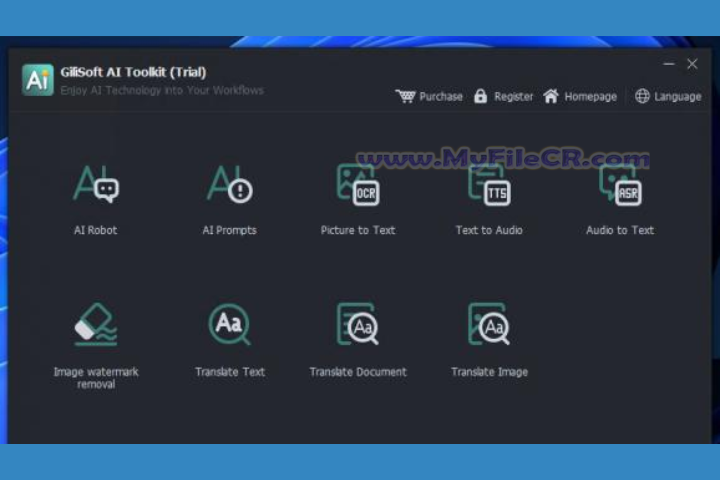Click the "AI Prompts" label

(230, 230)
